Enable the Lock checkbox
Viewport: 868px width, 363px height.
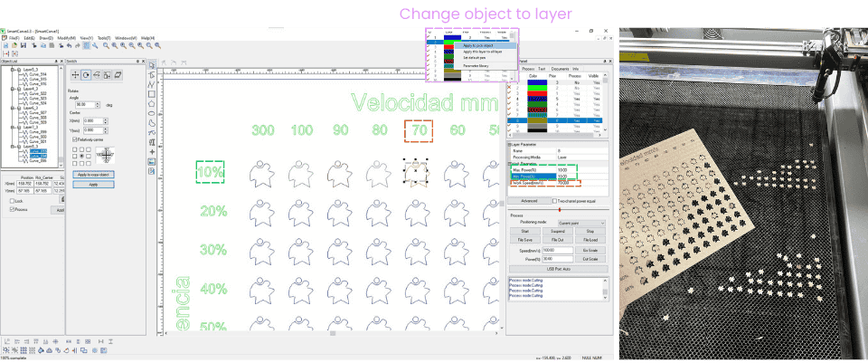[11, 201]
